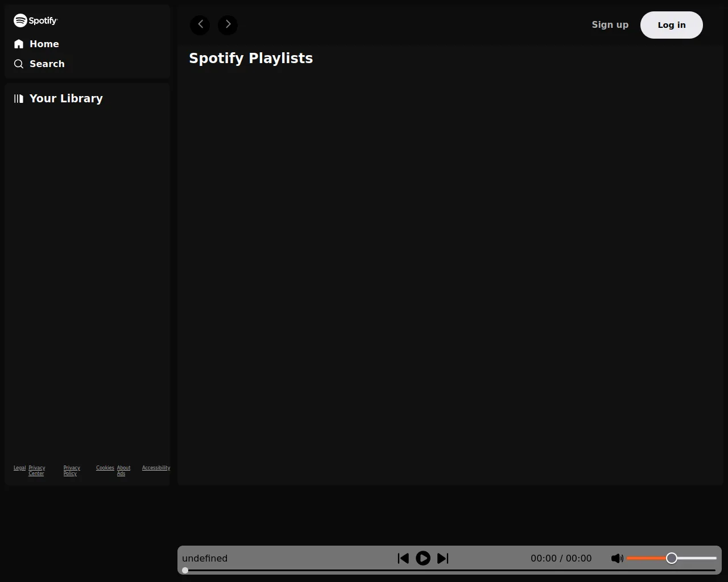Play the current track
This screenshot has height=582, width=728.
[x=423, y=558]
